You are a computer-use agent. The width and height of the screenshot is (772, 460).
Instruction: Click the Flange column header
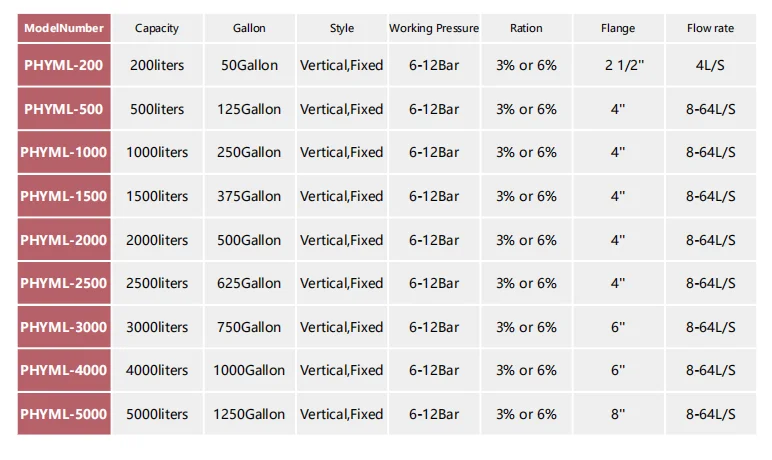coord(618,28)
